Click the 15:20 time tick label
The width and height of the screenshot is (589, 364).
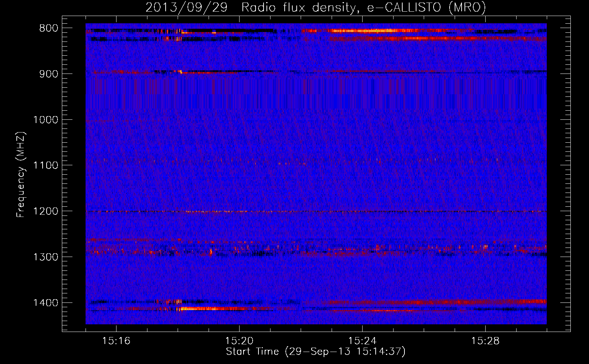(239, 341)
